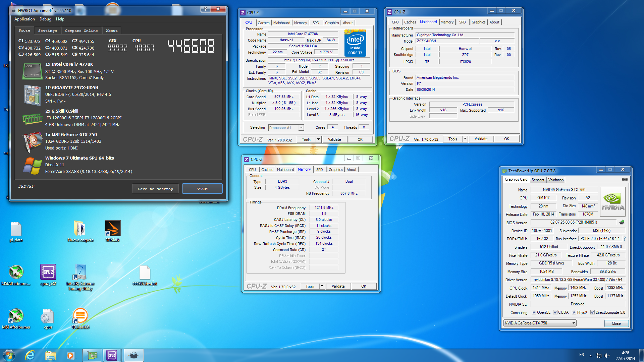Open Internet Explorer from taskbar

tap(30, 355)
